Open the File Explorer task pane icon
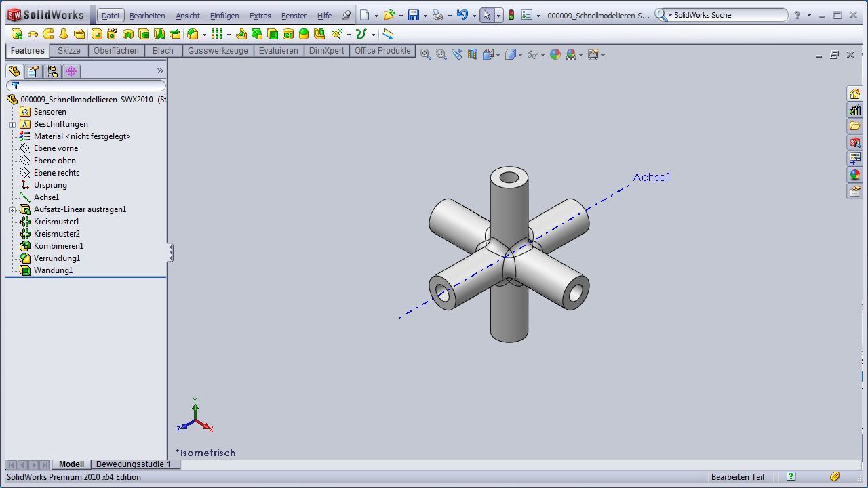 pyautogui.click(x=854, y=126)
